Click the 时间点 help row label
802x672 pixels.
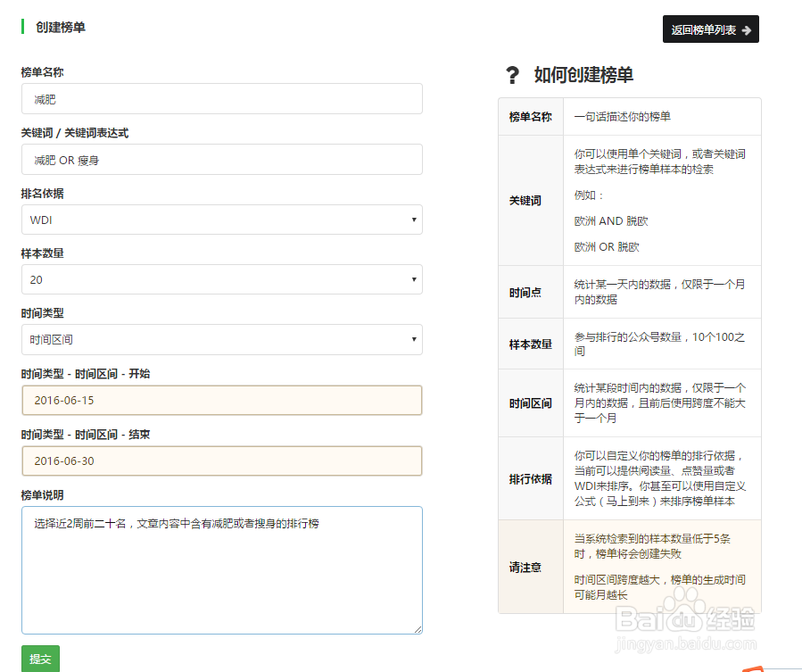(x=525, y=292)
